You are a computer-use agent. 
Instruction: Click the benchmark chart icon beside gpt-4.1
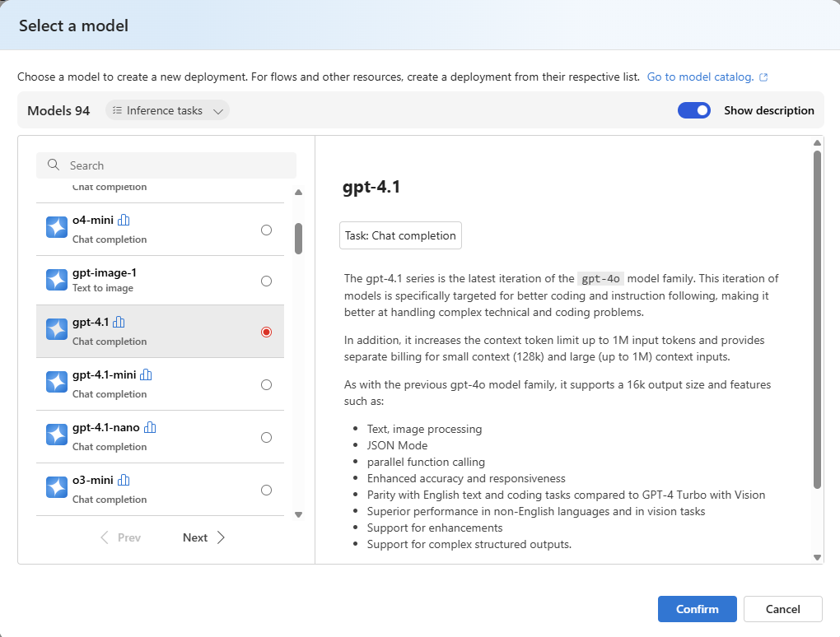pyautogui.click(x=119, y=322)
